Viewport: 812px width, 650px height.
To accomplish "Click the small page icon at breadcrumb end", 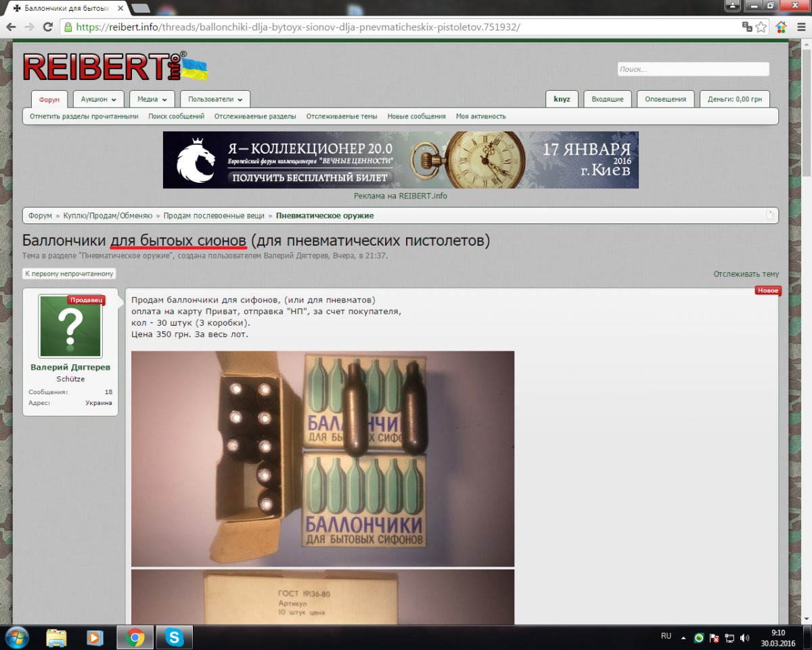I will pos(769,215).
